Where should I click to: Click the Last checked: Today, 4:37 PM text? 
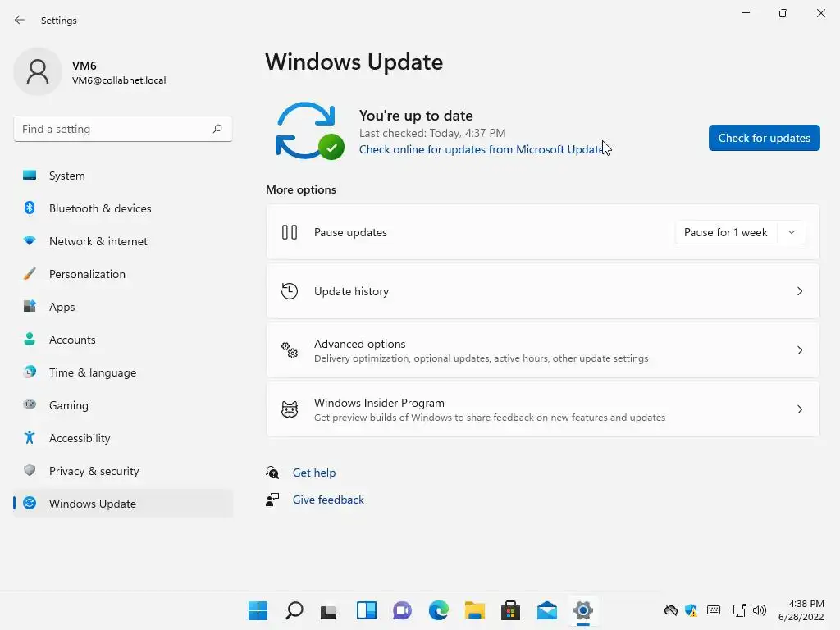[432, 133]
